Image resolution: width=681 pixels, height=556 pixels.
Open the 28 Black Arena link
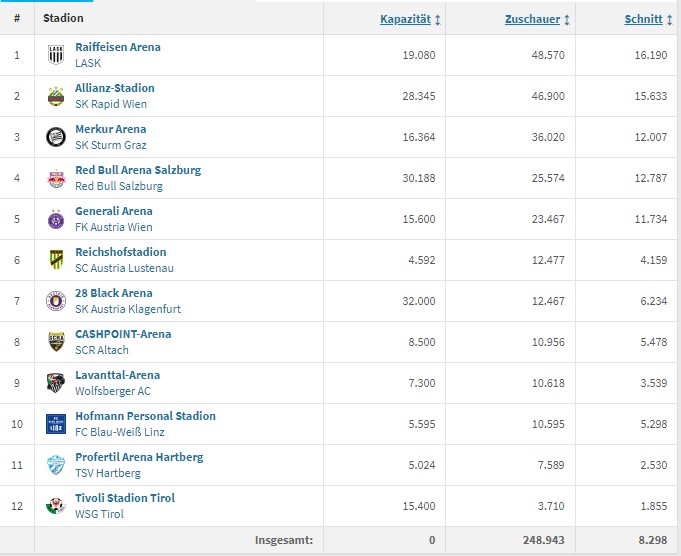point(114,293)
